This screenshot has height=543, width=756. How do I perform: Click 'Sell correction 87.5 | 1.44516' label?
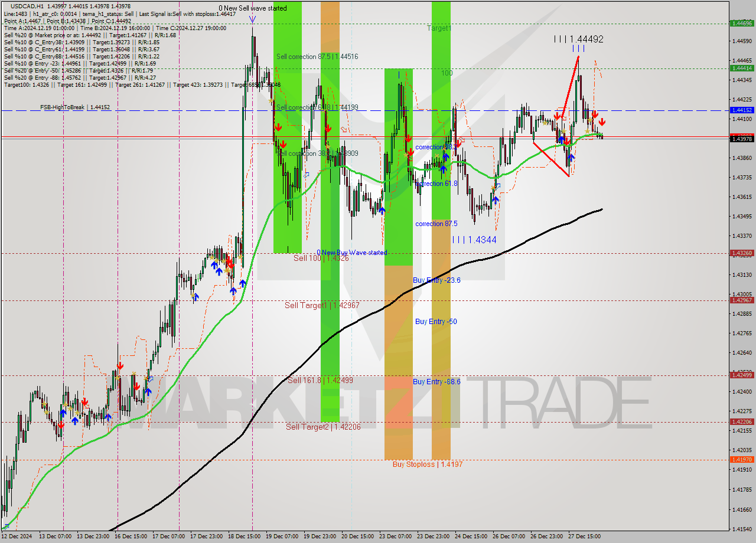[317, 57]
